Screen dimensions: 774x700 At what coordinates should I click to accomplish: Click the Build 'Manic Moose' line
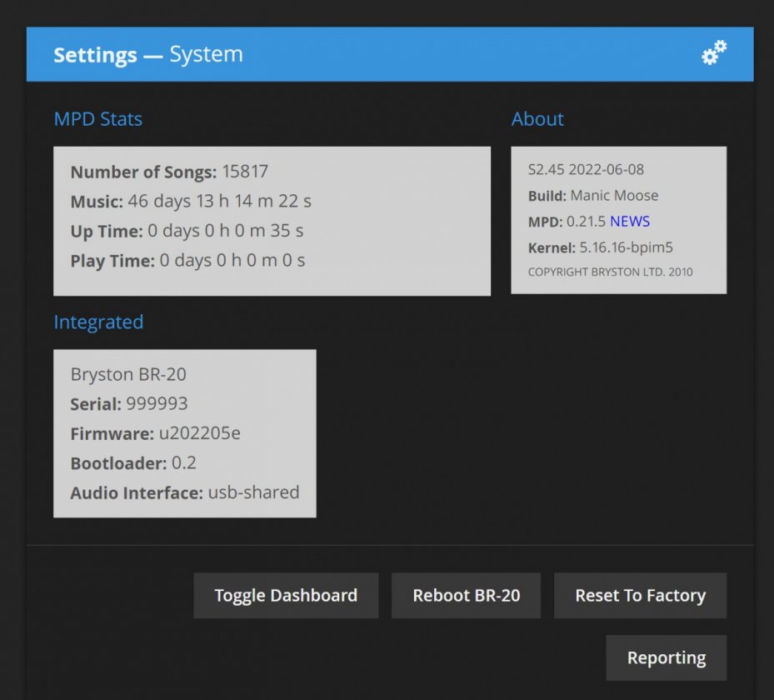tap(593, 196)
